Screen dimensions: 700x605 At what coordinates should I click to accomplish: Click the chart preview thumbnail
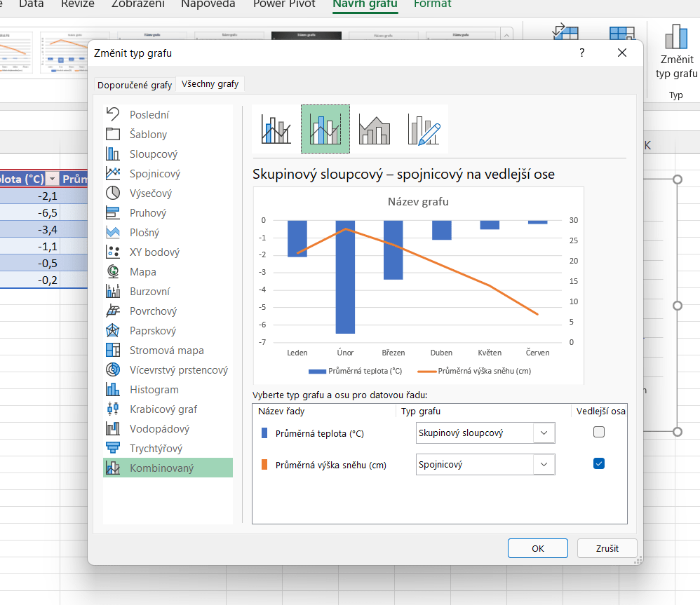[418, 285]
